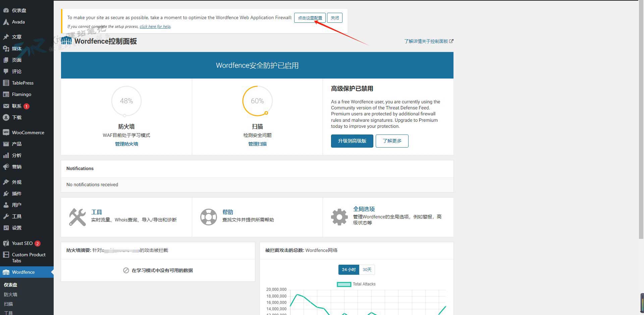Click the Avada logo icon
Viewport: 644px width, 315px height.
(x=6, y=22)
